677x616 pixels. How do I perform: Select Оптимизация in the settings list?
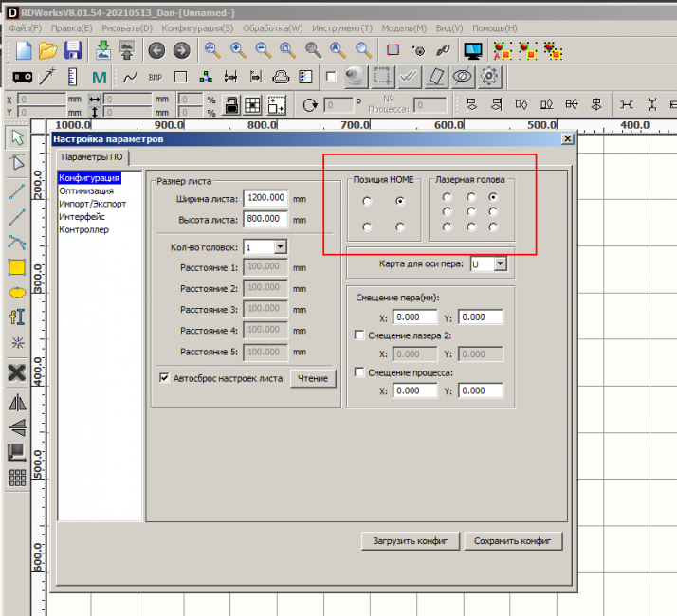(x=86, y=190)
